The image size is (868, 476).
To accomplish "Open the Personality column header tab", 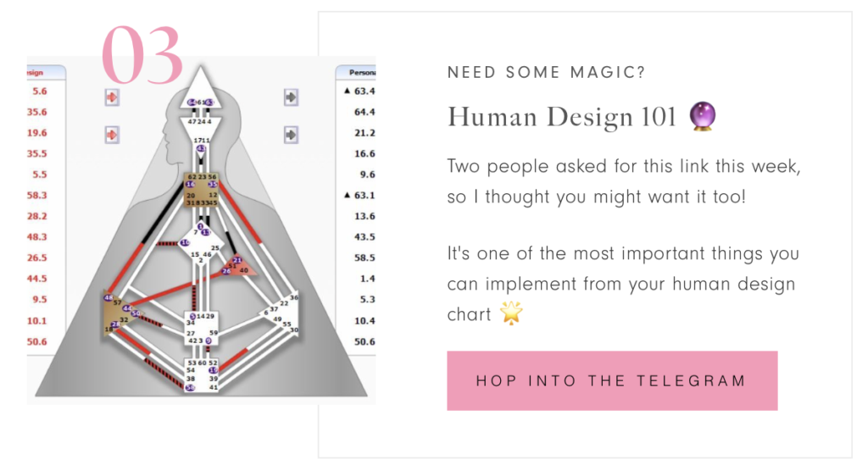I will [x=356, y=73].
